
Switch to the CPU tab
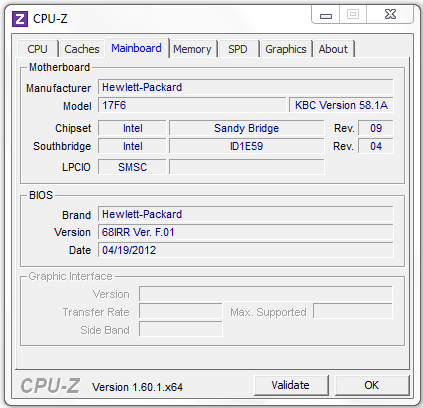(x=38, y=49)
